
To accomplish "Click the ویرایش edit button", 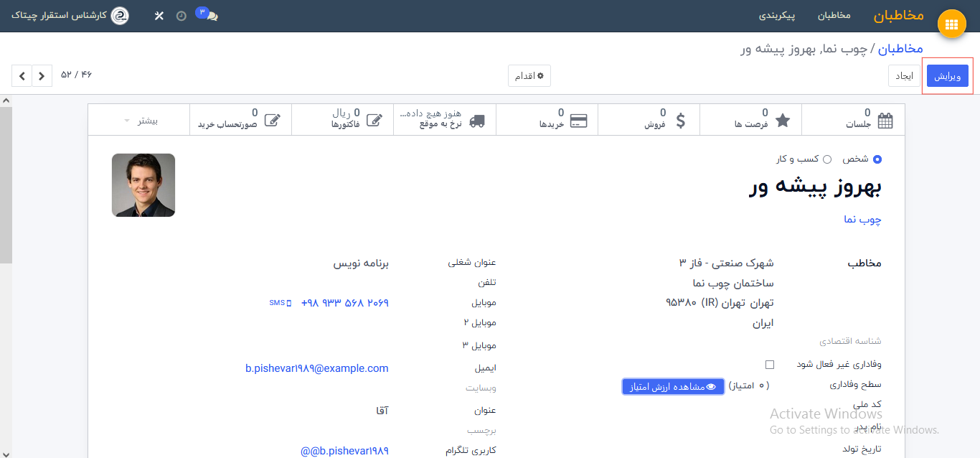I will [947, 76].
